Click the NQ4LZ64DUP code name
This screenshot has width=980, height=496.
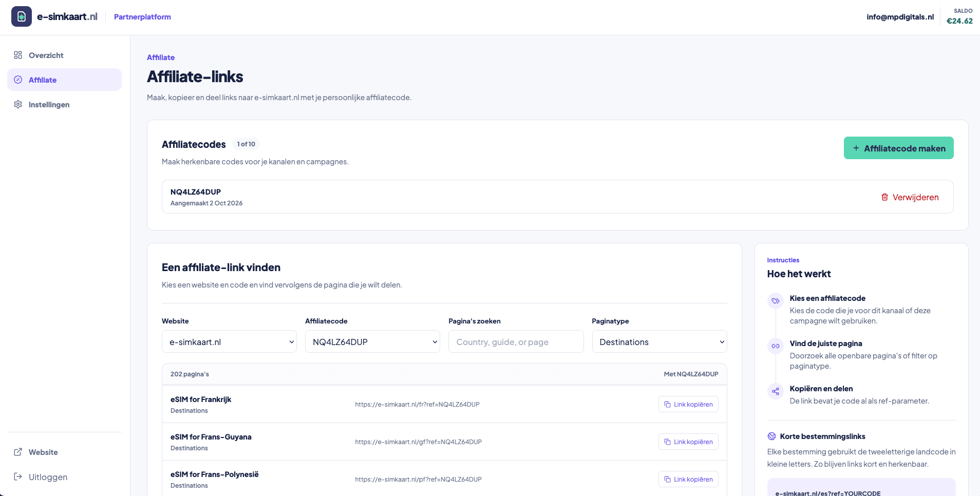click(x=196, y=192)
